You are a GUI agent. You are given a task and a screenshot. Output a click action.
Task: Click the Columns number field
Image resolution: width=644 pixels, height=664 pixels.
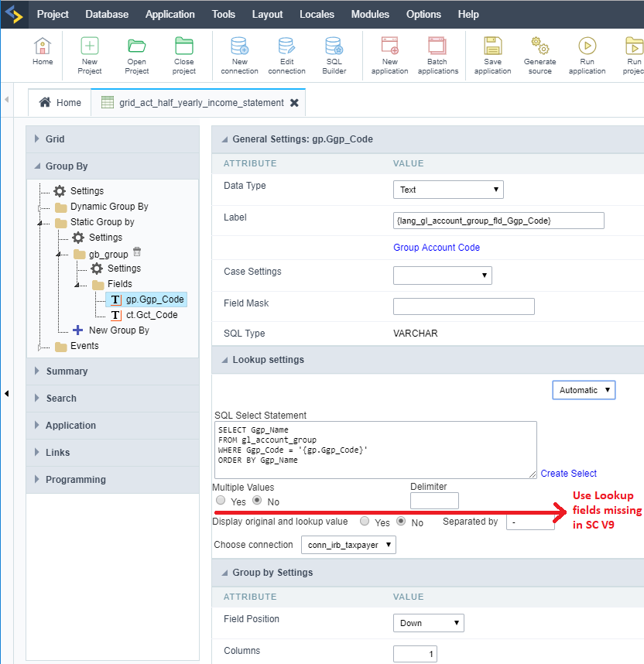click(x=415, y=654)
